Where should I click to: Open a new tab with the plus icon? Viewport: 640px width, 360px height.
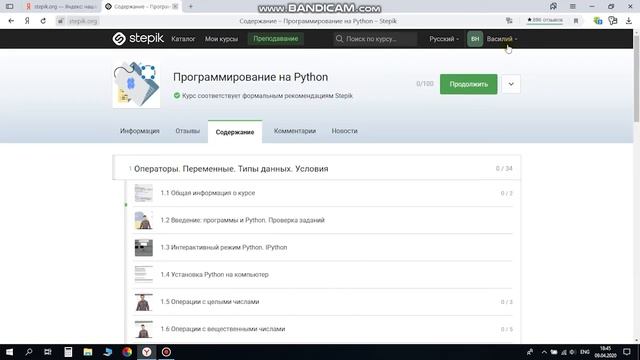click(x=191, y=7)
